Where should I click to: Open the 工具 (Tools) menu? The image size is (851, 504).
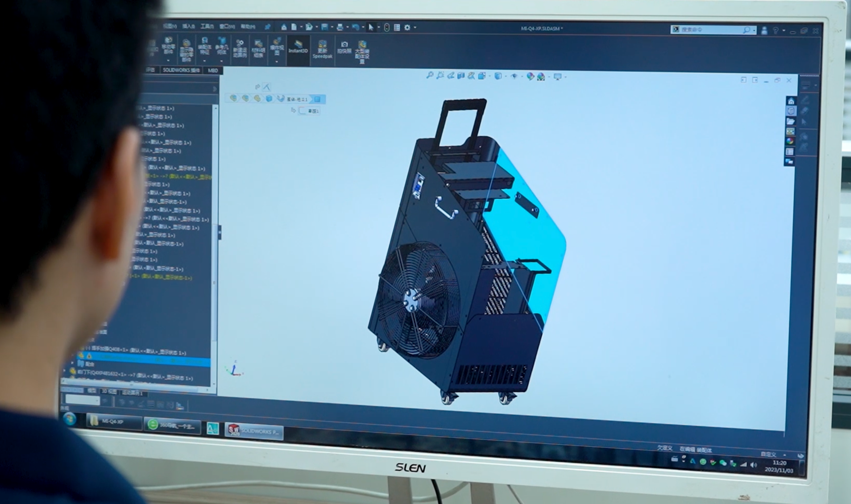pyautogui.click(x=207, y=26)
